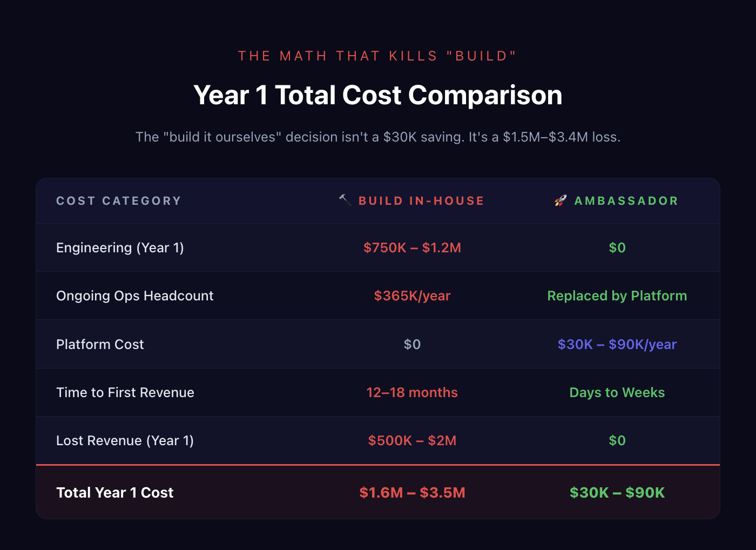Click the $750K – $1.2M engineering cost
Screen dimensions: 756x550
pyautogui.click(x=412, y=248)
